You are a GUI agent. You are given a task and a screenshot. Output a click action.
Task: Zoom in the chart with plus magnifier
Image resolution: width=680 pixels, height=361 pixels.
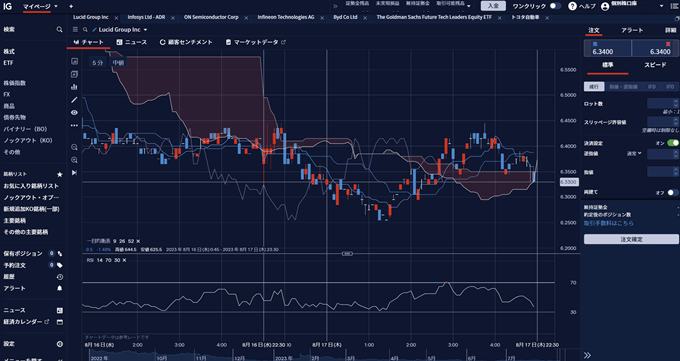(x=75, y=160)
